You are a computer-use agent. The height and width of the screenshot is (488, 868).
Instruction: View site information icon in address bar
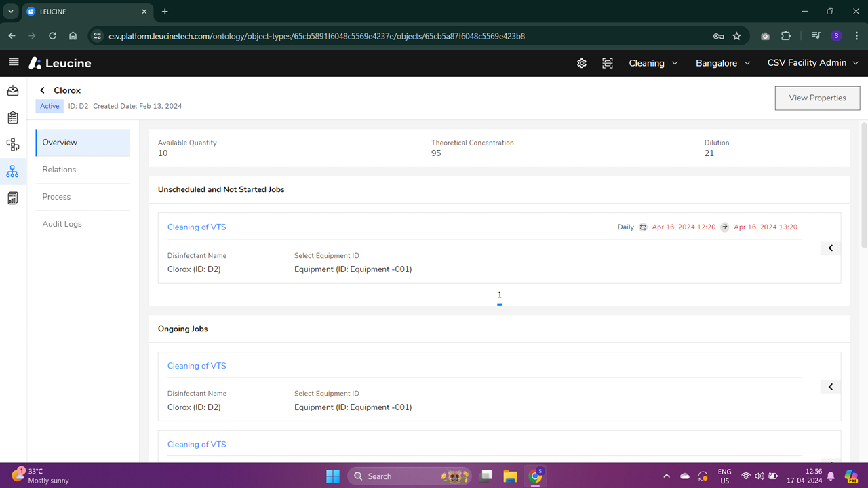click(97, 36)
